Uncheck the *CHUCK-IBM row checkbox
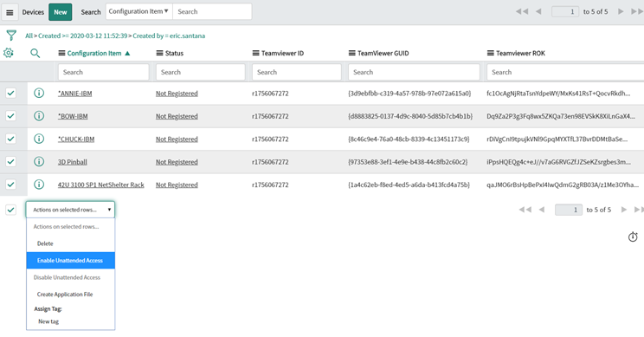This screenshot has width=644, height=337. tap(10, 139)
